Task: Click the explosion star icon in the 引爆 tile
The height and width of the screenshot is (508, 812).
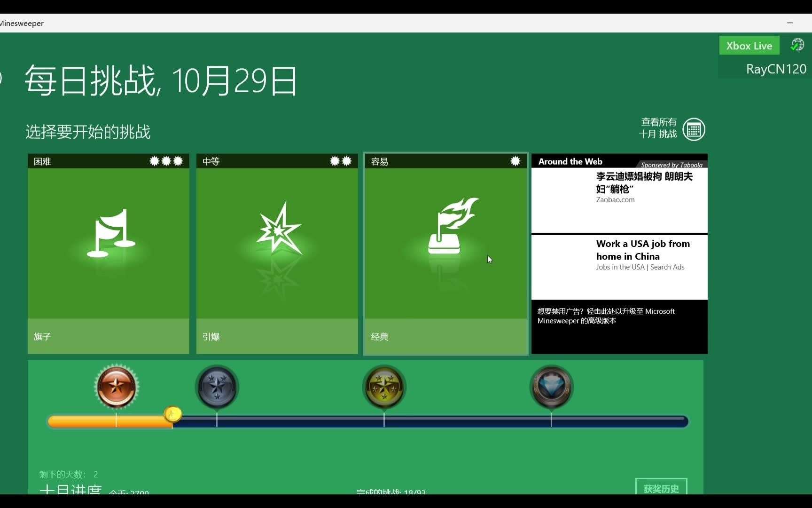Action: (279, 229)
